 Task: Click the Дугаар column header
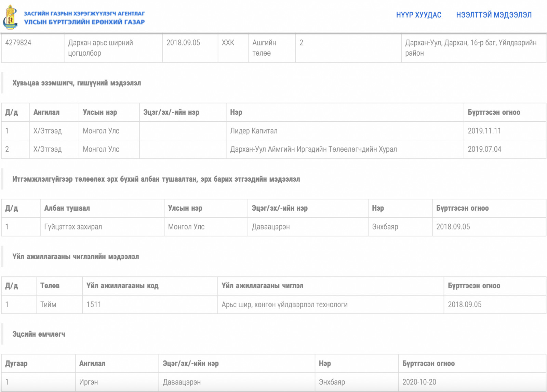point(16,364)
